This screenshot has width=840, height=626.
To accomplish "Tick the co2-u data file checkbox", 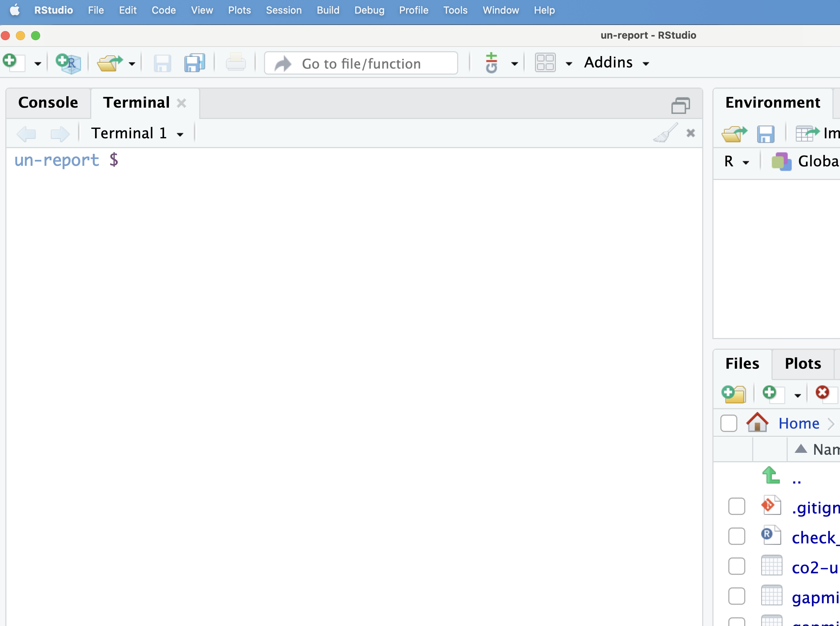I will [x=737, y=566].
